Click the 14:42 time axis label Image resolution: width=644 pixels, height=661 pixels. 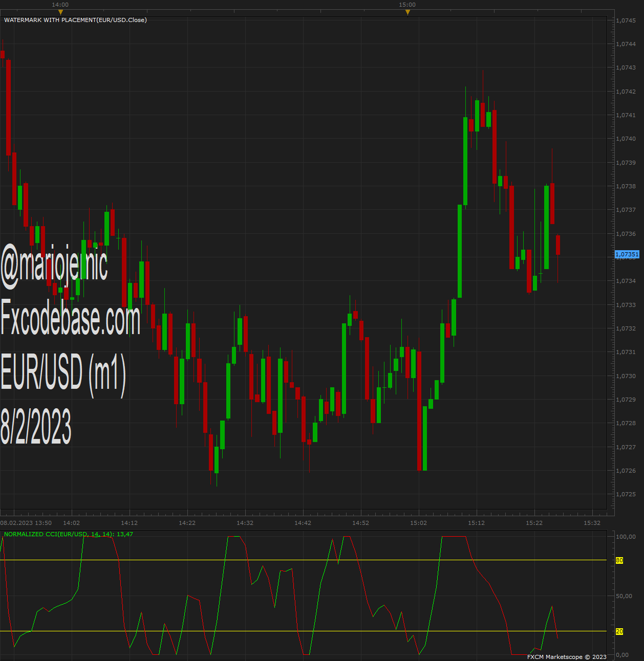(x=303, y=523)
